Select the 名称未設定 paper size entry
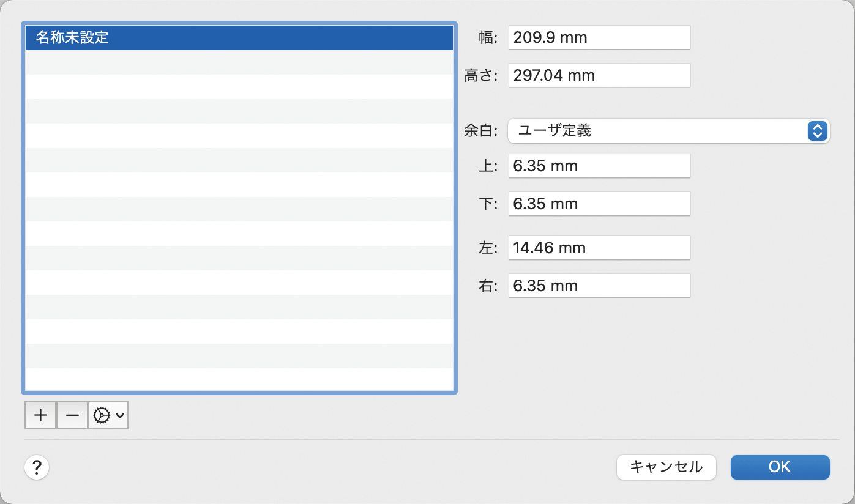The image size is (855, 504). [x=239, y=38]
